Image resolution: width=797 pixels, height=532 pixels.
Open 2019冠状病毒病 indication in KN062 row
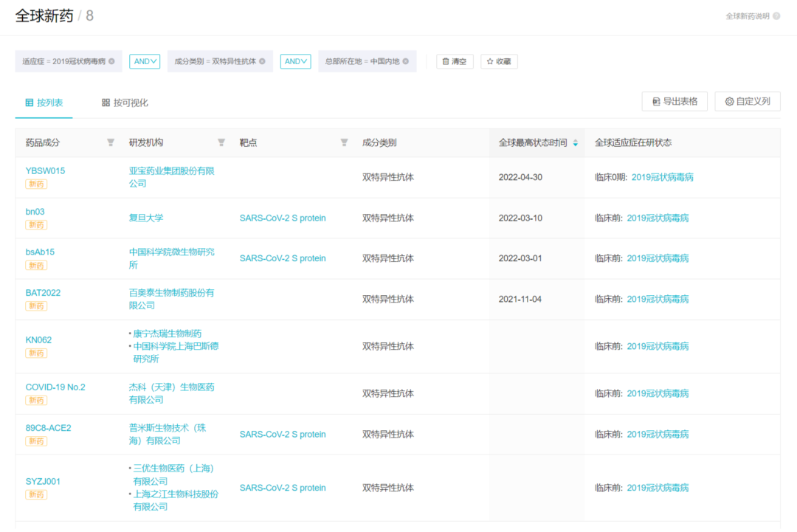click(658, 347)
